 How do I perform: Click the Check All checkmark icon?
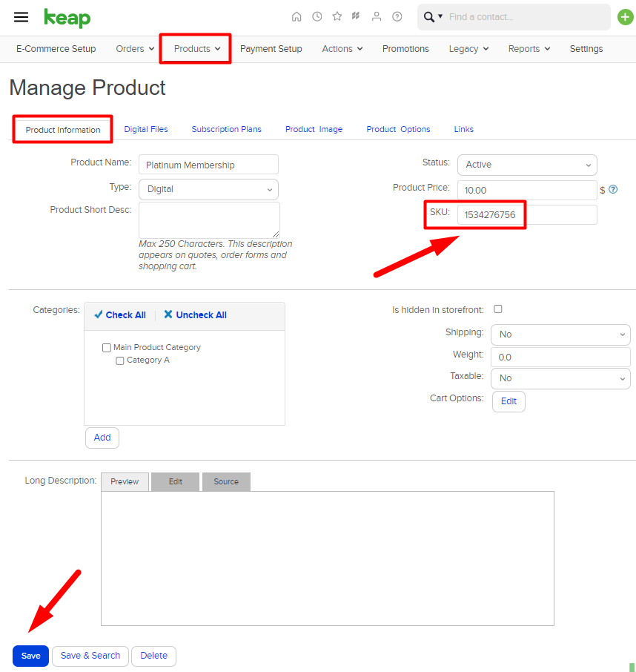[98, 314]
